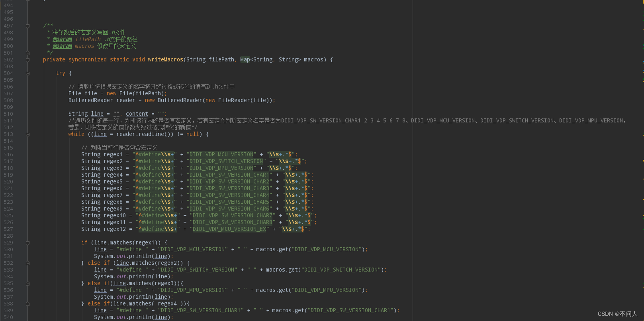Click line number 502 in gutter
The height and width of the screenshot is (321, 644).
[x=8, y=59]
